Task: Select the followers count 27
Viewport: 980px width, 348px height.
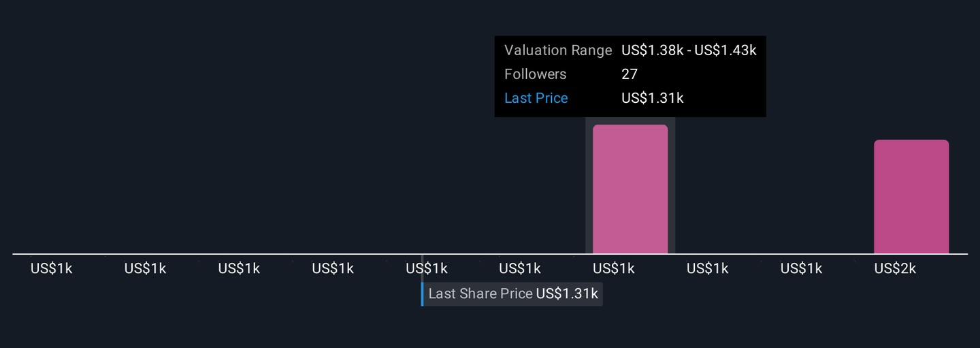Action: point(630,74)
